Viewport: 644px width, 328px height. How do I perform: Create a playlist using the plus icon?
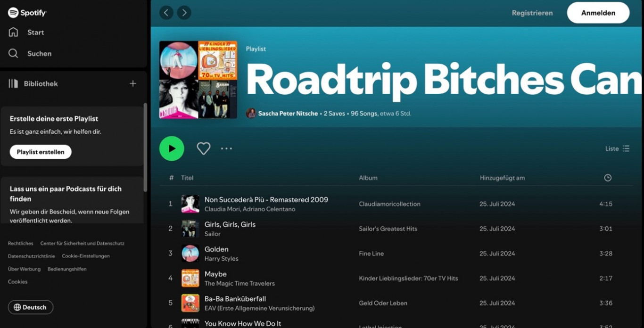pos(132,83)
